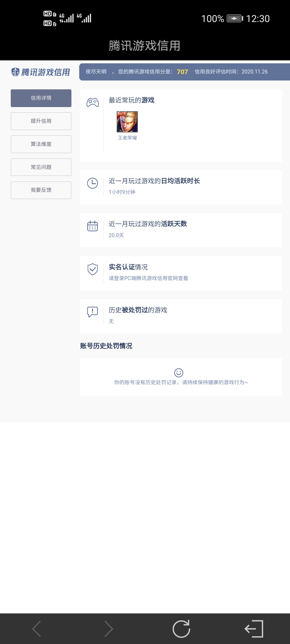The width and height of the screenshot is (290, 644).
Task: Tap the 近一月玩过游戏的活跃天数 heading
Action: tap(148, 224)
